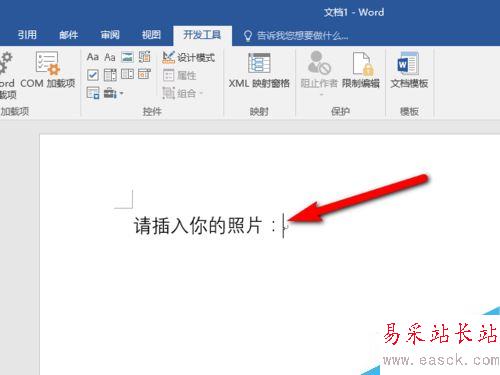
Task: Open COM 加载项 add-ins dialog
Action: tap(48, 70)
